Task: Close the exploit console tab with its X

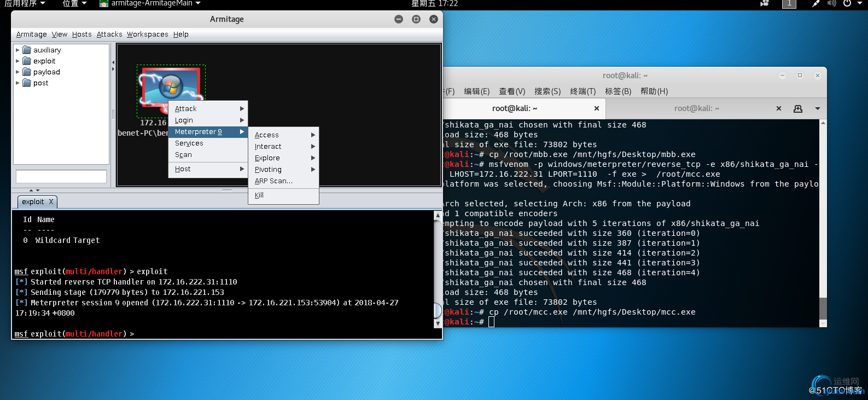Action: (x=51, y=201)
